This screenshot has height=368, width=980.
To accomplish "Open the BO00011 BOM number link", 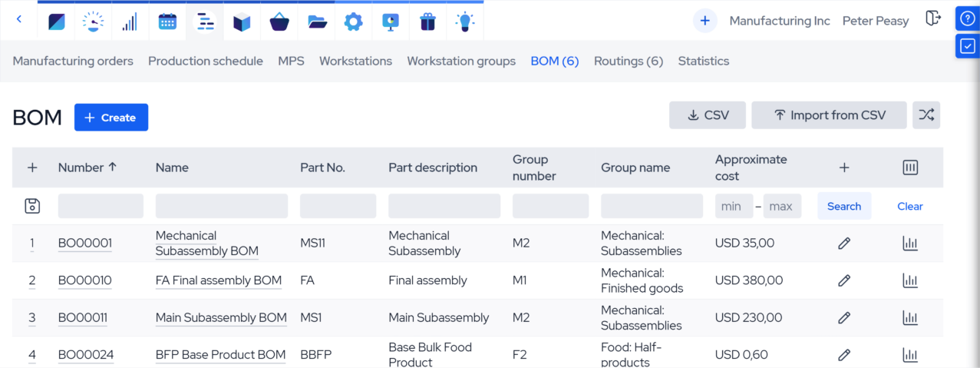I will pos(83,318).
